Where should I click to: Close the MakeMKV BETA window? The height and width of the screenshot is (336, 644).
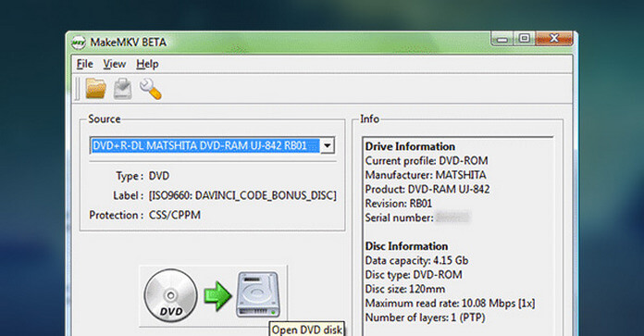[x=553, y=39]
